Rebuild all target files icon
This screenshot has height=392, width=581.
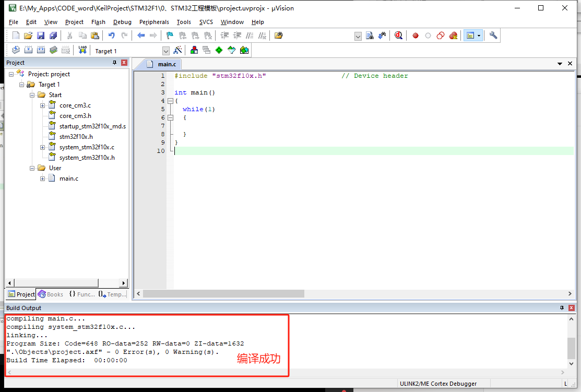tap(41, 50)
